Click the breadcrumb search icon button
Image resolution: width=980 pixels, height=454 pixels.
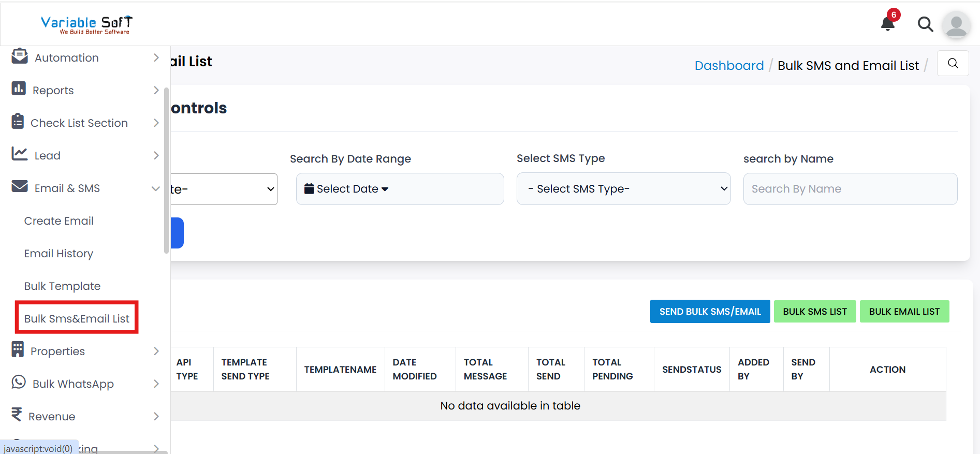[x=953, y=63]
